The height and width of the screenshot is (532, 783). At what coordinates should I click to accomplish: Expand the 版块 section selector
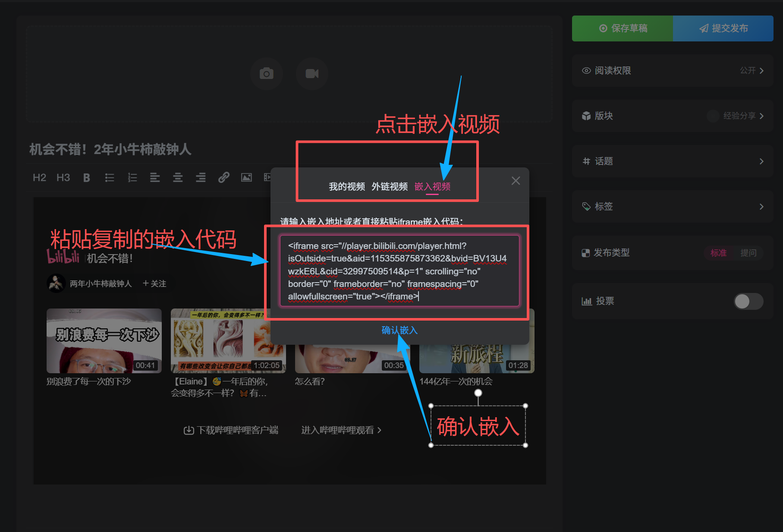pyautogui.click(x=673, y=116)
